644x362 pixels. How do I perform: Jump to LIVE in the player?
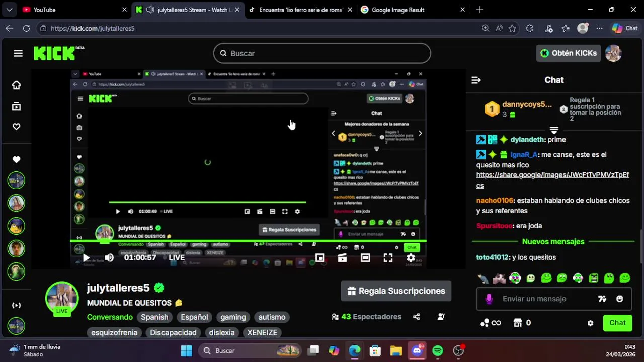(x=177, y=258)
